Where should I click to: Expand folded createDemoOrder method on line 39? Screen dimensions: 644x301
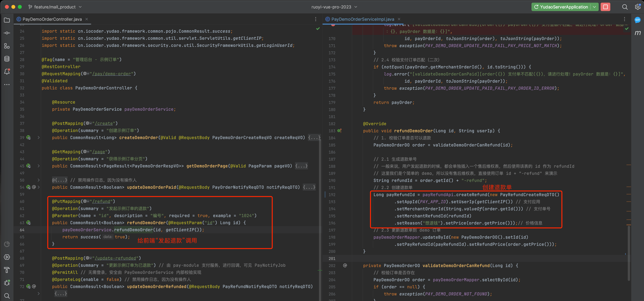click(38, 138)
